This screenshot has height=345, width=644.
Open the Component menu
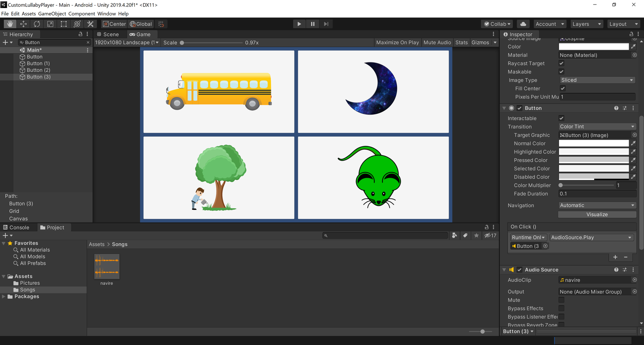tap(82, 14)
